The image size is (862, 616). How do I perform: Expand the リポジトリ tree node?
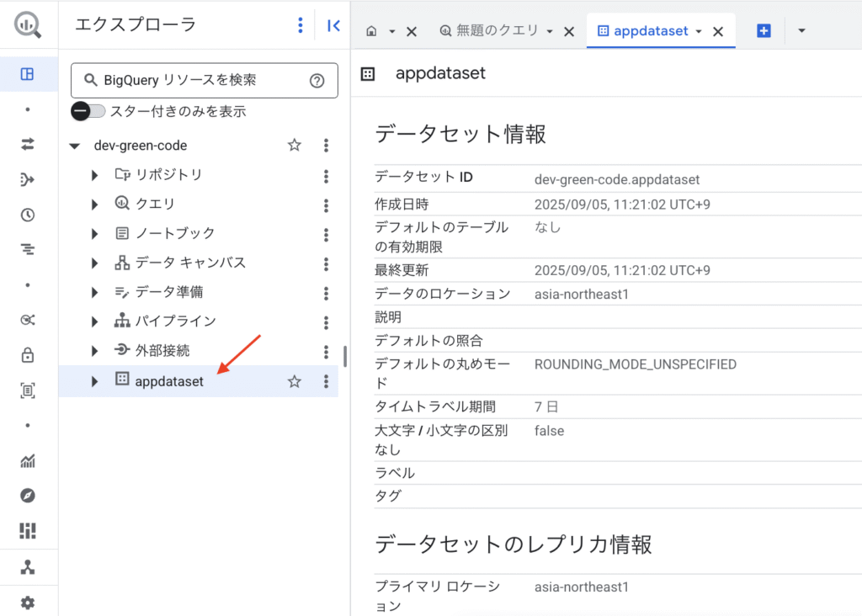click(95, 175)
